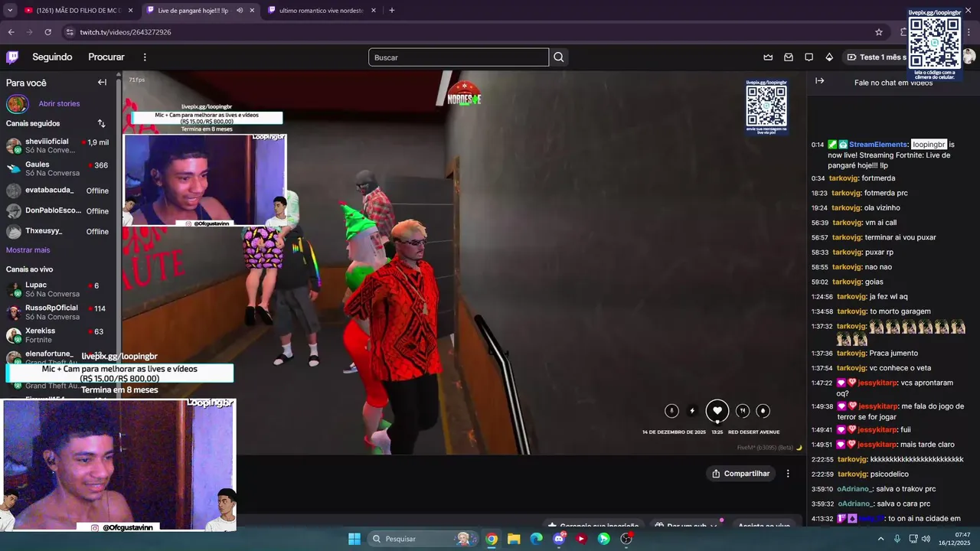Click the Abrir stories avatar

(18, 104)
